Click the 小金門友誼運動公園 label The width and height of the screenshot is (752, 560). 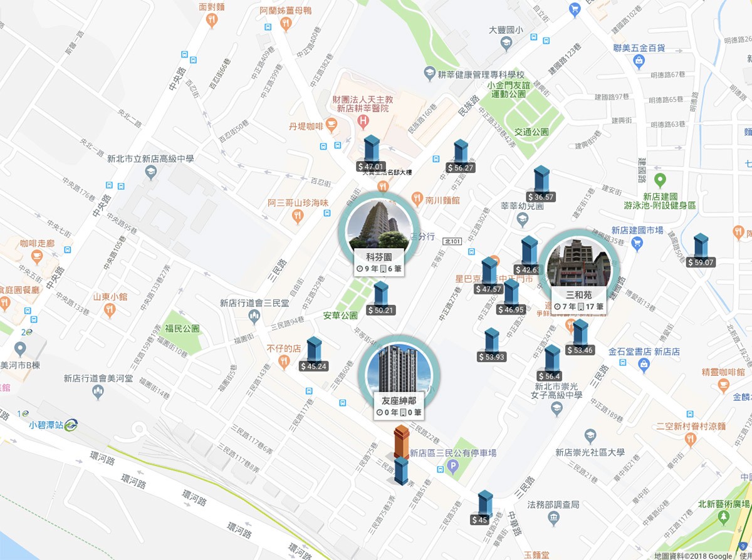tap(509, 89)
